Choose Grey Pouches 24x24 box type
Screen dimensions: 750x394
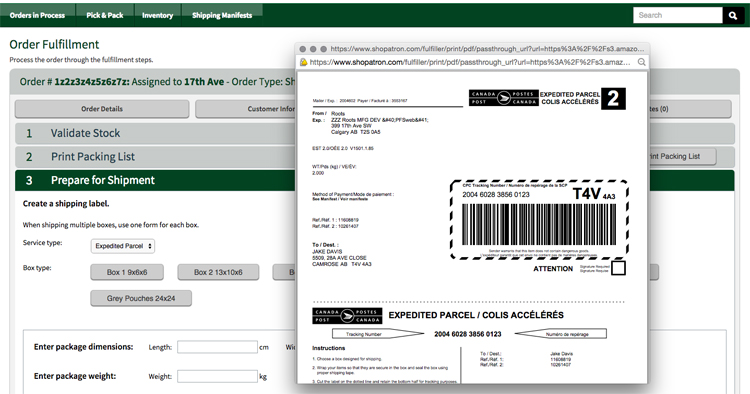click(x=141, y=298)
